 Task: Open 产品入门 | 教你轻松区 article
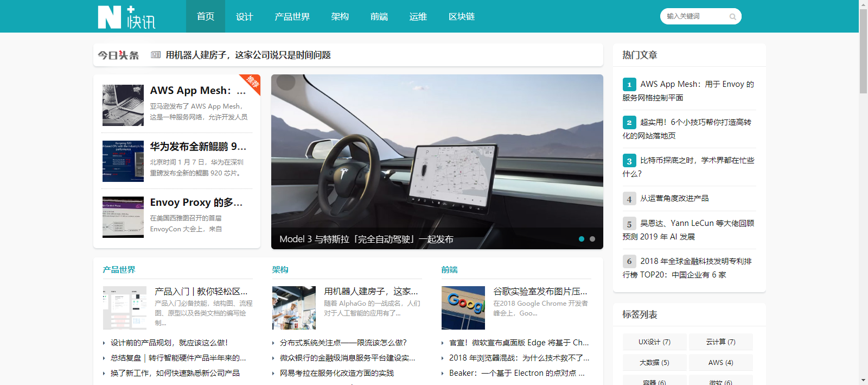[x=201, y=292]
